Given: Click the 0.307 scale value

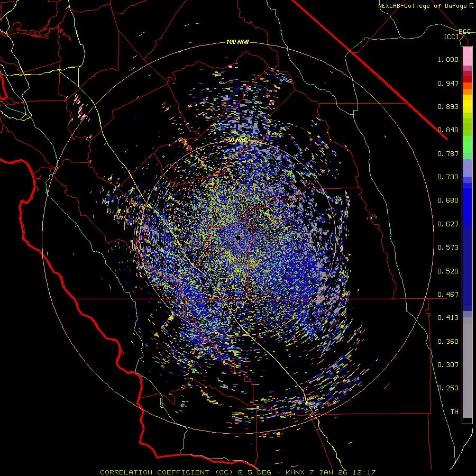Looking at the screenshot, I should pyautogui.click(x=448, y=365).
